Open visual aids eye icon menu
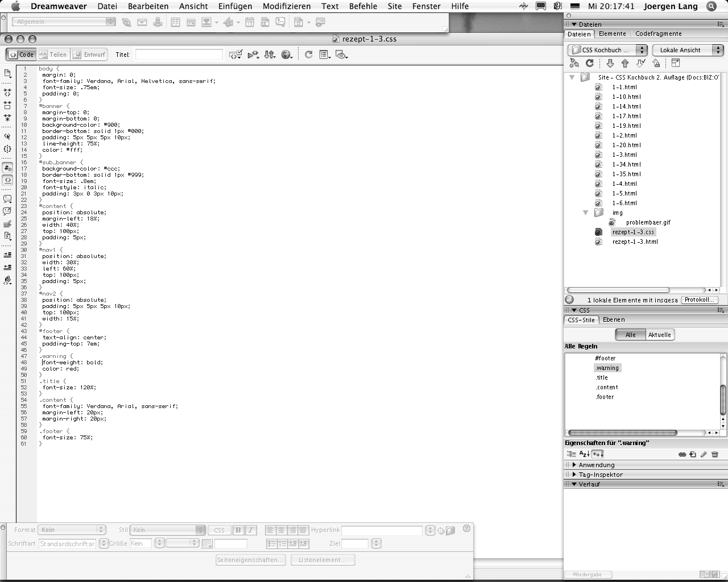Viewport: 728px width, 582px height. point(341,55)
